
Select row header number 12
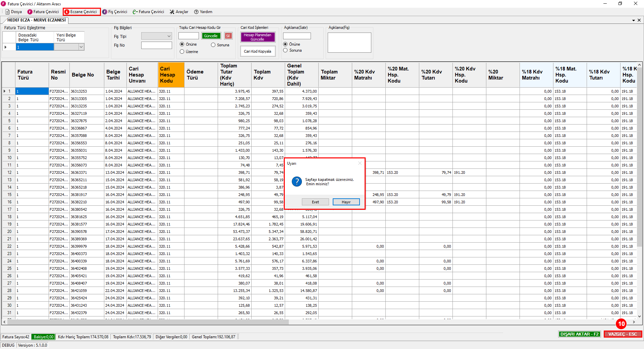pyautogui.click(x=9, y=172)
